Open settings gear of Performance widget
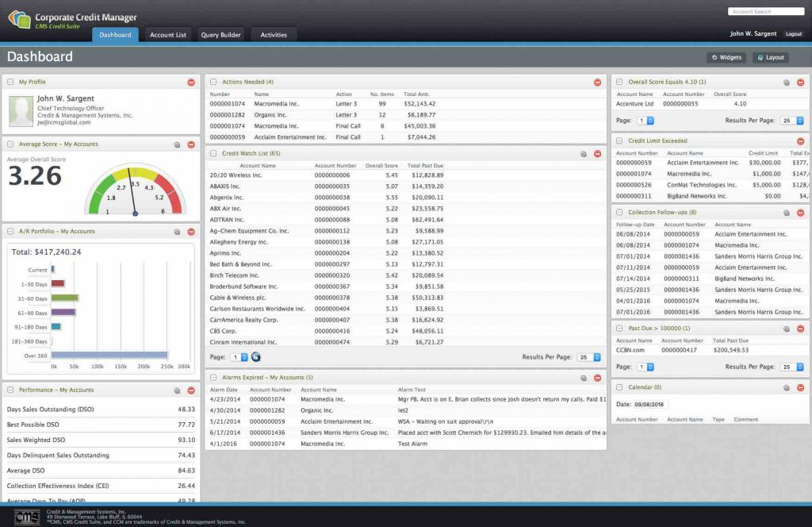 click(177, 390)
